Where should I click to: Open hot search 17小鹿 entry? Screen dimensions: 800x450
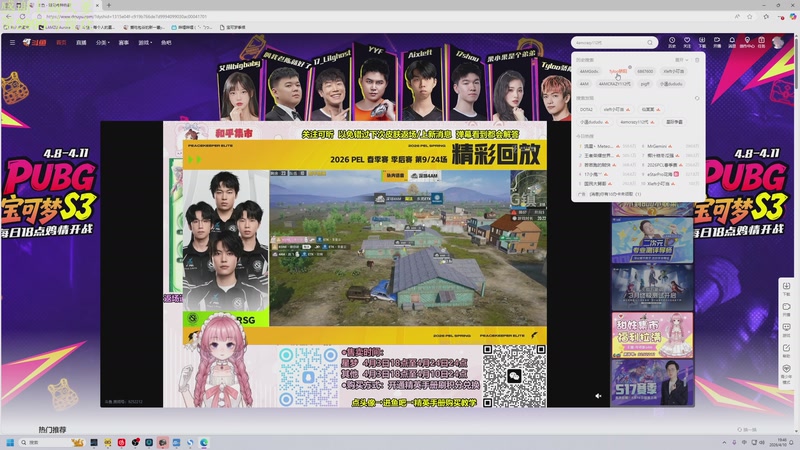[608, 174]
